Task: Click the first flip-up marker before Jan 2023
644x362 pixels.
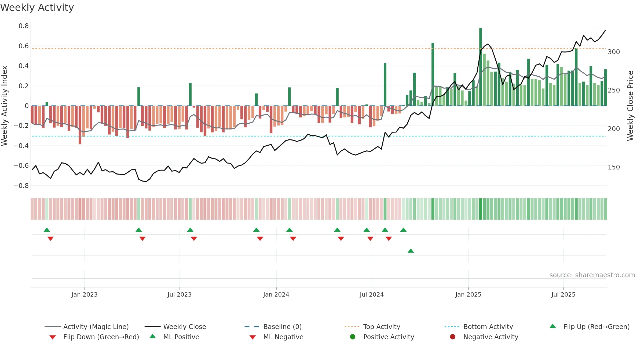Action: 47,230
